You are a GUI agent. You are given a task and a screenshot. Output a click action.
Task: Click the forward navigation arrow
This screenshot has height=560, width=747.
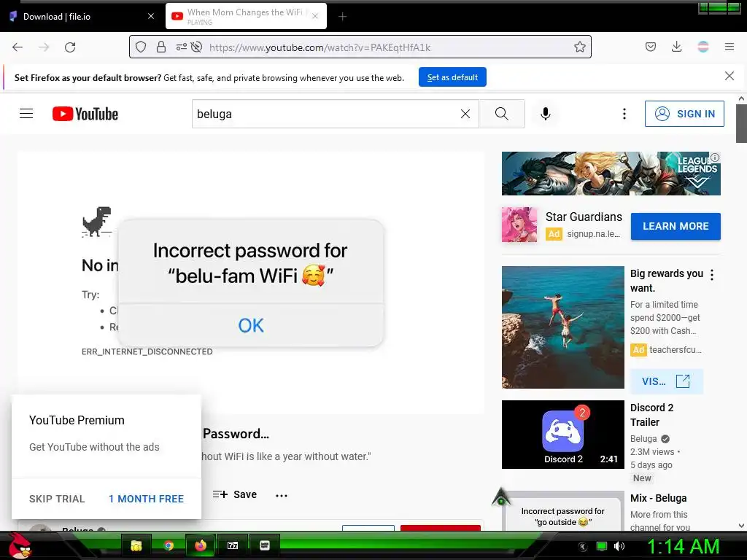pos(44,47)
